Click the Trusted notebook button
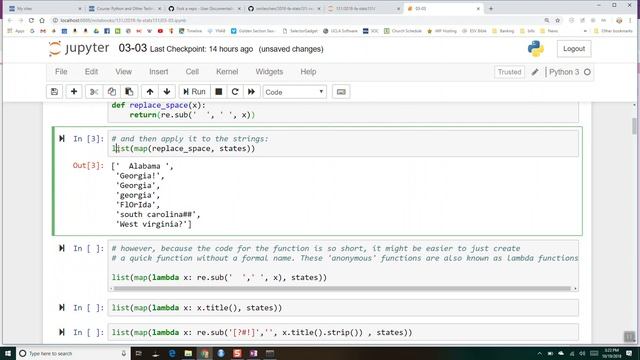Screen dimensions: 640x360 click(509, 72)
